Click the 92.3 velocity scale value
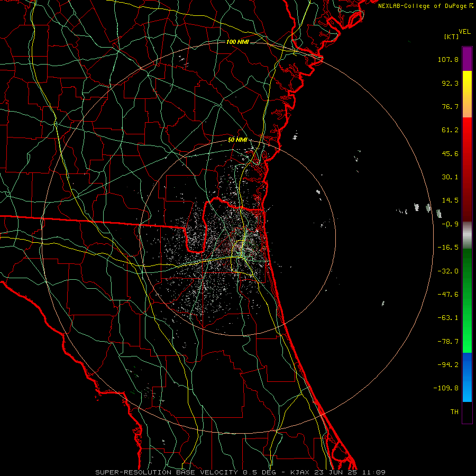476x476 pixels. click(x=450, y=83)
